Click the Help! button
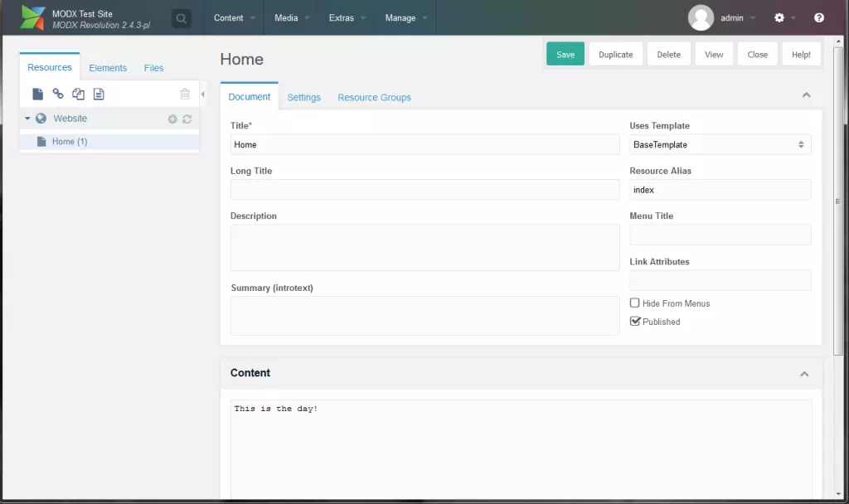Viewport: 849px width, 504px height. pos(802,54)
